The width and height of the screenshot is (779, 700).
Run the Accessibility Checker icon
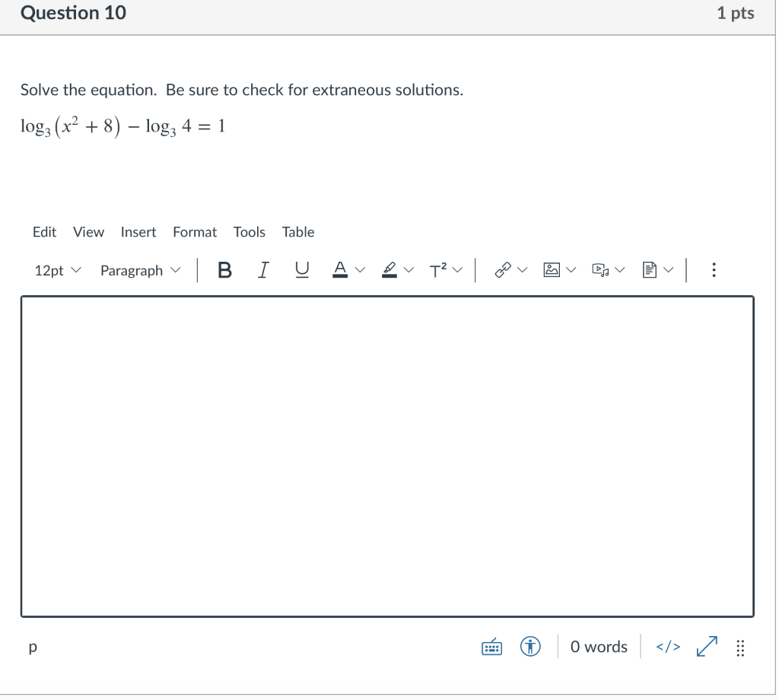[x=530, y=646]
